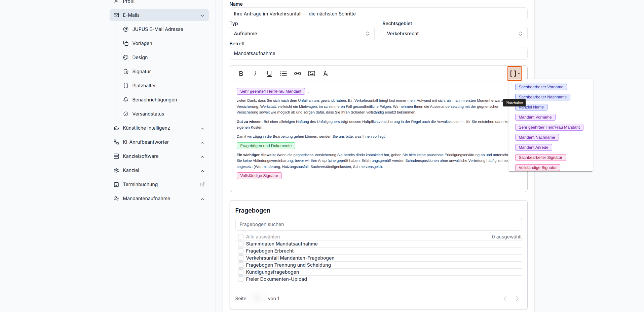The height and width of the screenshot is (312, 644).
Task: Enable the Kündigungsfragebogen checkbox
Action: pos(241,272)
